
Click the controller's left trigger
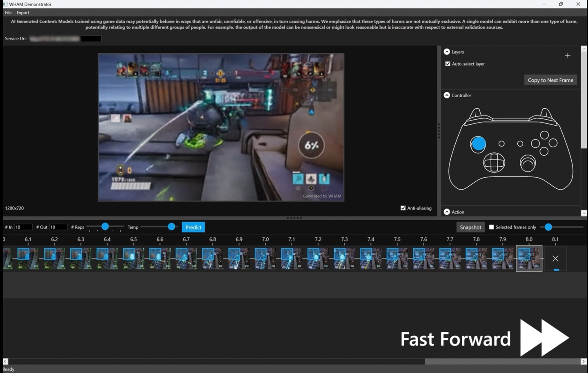point(476,114)
